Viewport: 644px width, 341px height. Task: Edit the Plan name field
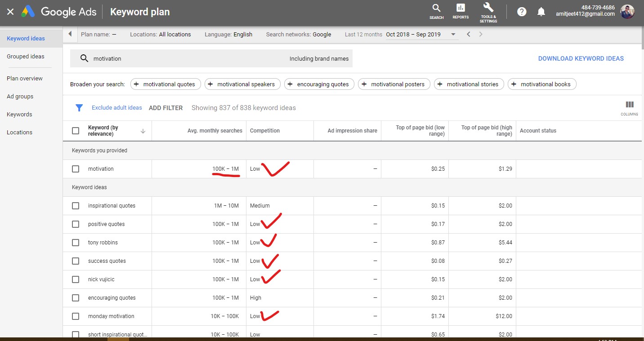tap(98, 35)
